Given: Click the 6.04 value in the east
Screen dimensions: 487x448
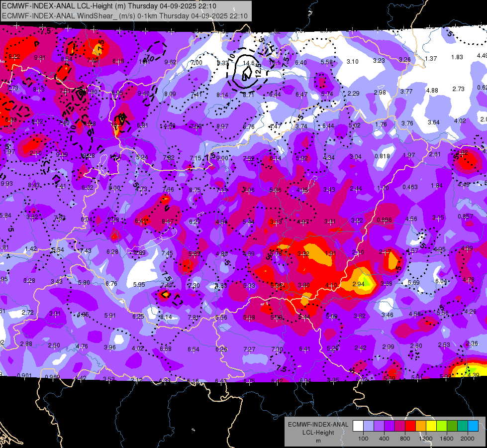Looking at the screenshot, I should pos(441,281).
